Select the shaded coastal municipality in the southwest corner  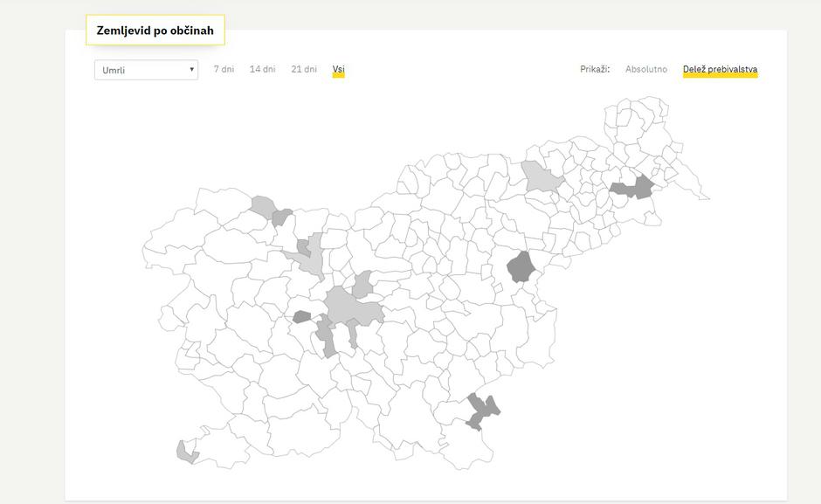(x=181, y=451)
